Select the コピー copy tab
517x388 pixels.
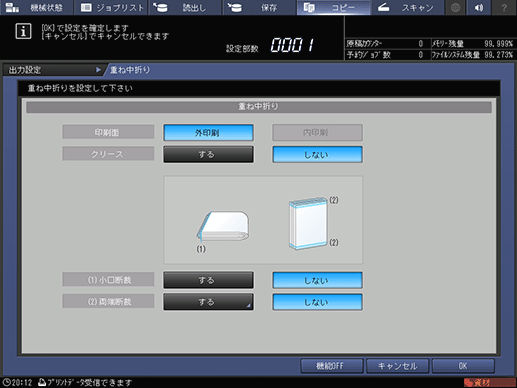coord(334,7)
